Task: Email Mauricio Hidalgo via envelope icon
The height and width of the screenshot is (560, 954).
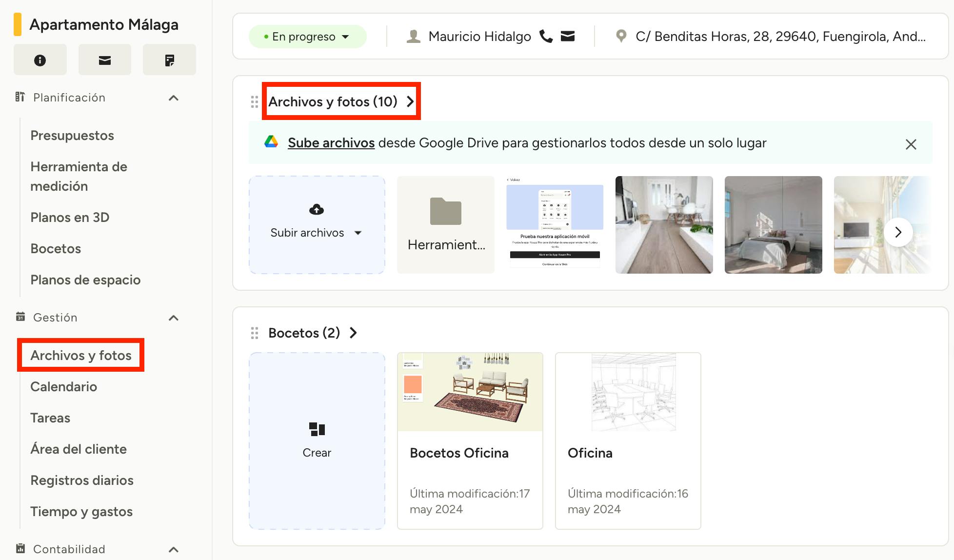Action: point(568,36)
